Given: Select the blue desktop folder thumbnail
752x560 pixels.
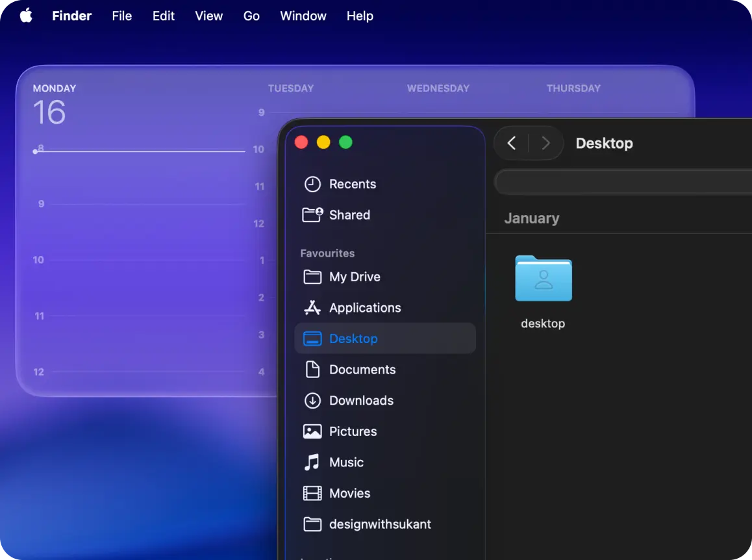Looking at the screenshot, I should [544, 278].
